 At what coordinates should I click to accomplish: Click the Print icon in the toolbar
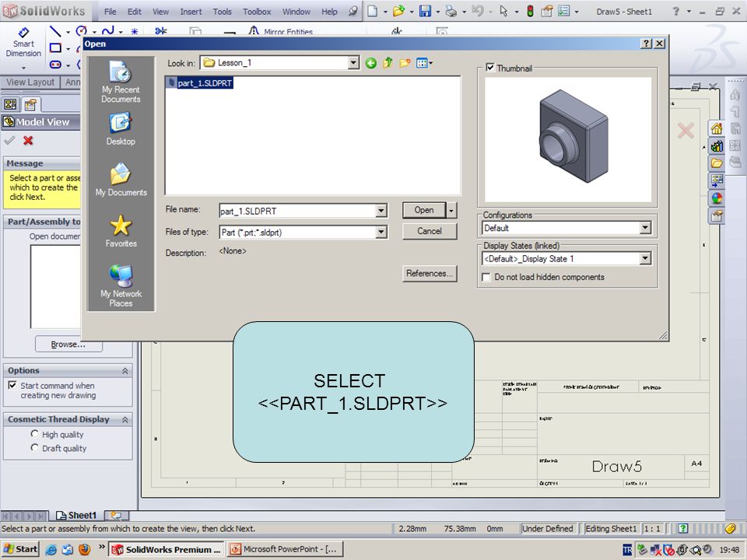click(451, 11)
